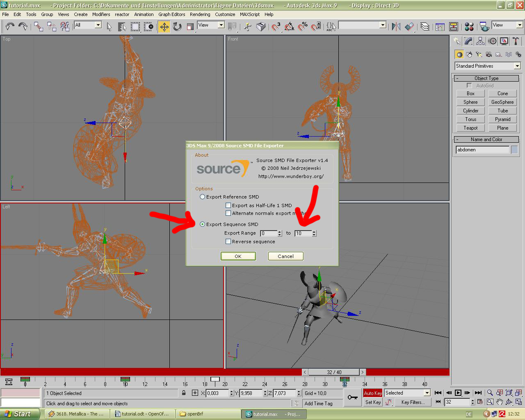Collapse the Object Type rollout
Screen dimensions: 525x420
tap(486, 78)
